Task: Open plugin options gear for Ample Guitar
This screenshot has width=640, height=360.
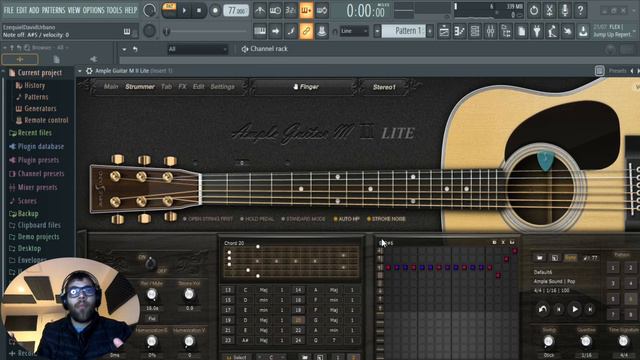Action: [89, 71]
